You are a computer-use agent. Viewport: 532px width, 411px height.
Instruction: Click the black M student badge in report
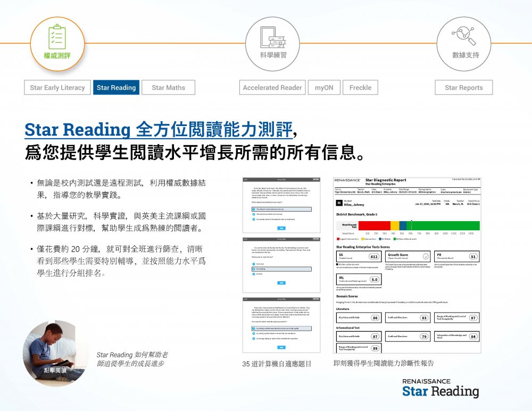[339, 203]
